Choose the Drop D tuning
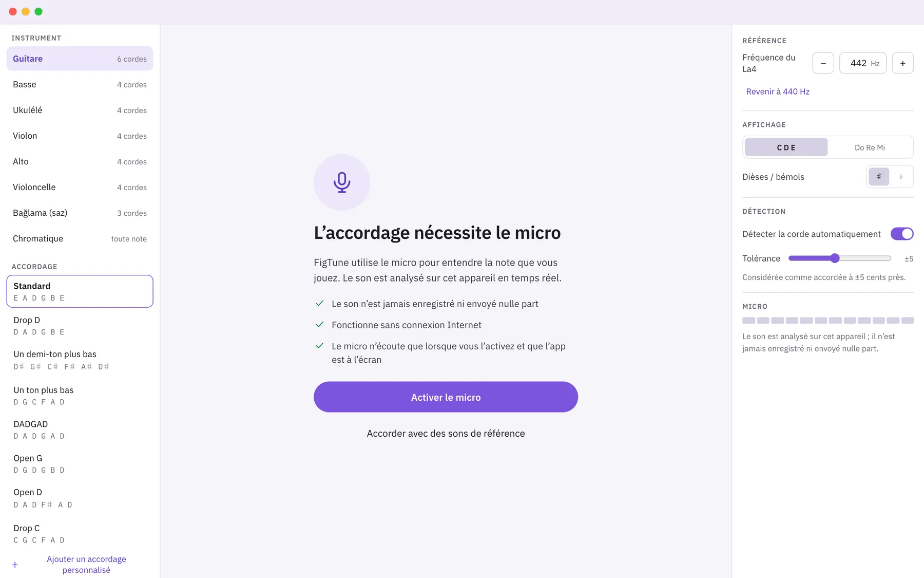 pyautogui.click(x=80, y=326)
